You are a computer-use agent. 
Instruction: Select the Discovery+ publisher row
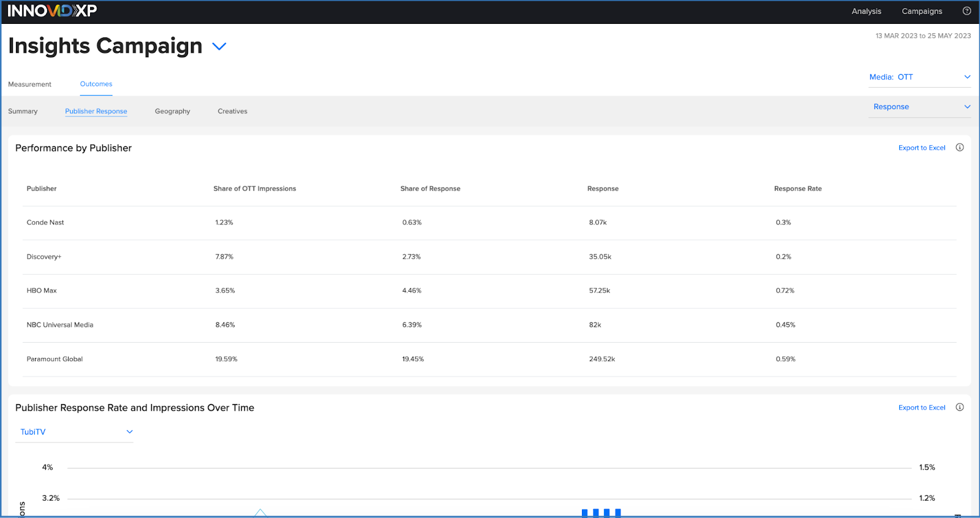click(x=489, y=257)
